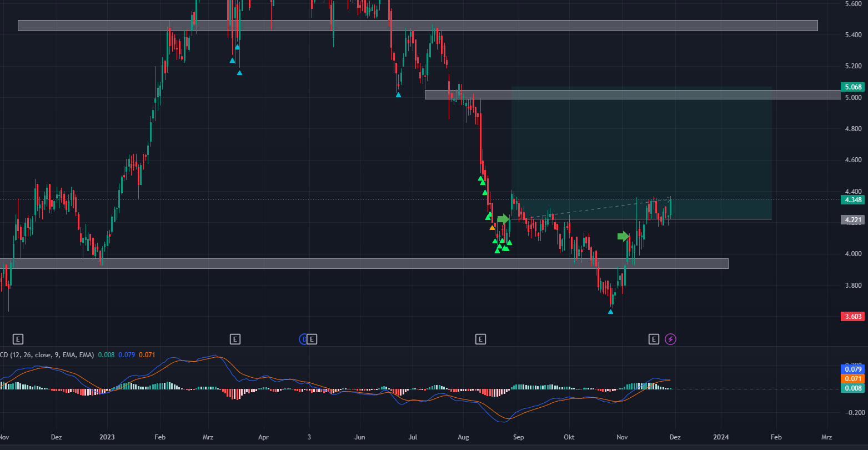
Task: Select green arrow marker near late August
Action: (x=503, y=219)
